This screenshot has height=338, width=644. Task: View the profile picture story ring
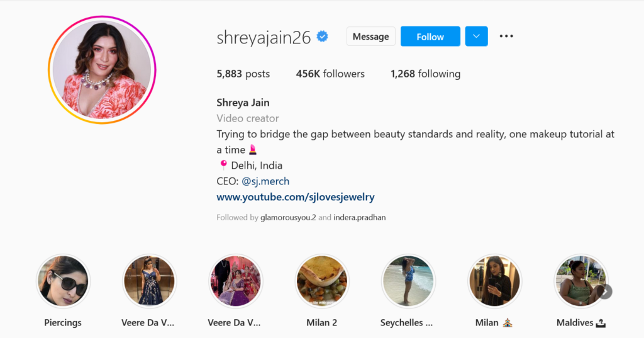pos(102,70)
